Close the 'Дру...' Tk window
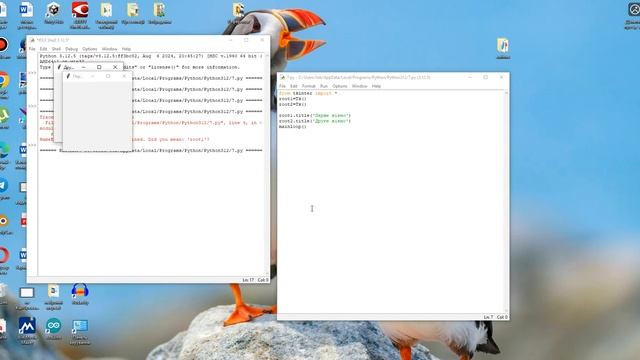The width and height of the screenshot is (640, 360). (115, 67)
